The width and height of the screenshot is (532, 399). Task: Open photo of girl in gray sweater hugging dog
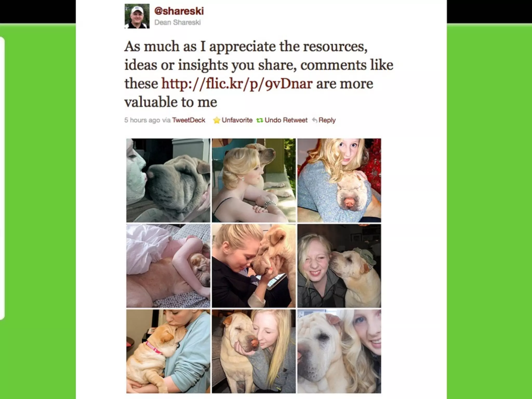[339, 180]
